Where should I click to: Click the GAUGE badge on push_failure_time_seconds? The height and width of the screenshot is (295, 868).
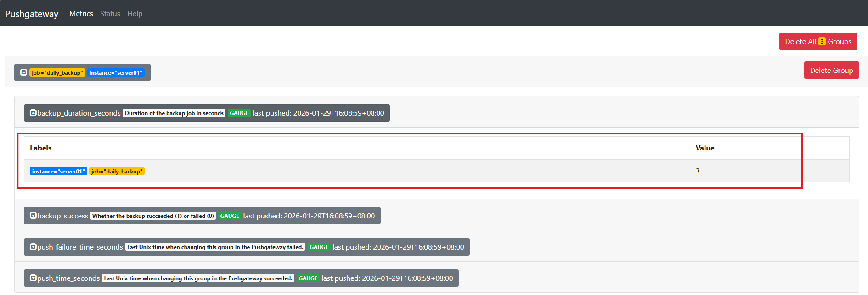coord(319,247)
